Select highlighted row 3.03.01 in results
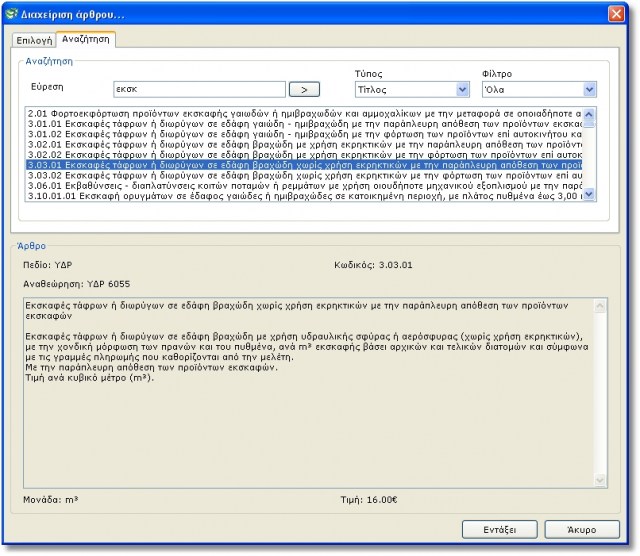 click(300, 165)
